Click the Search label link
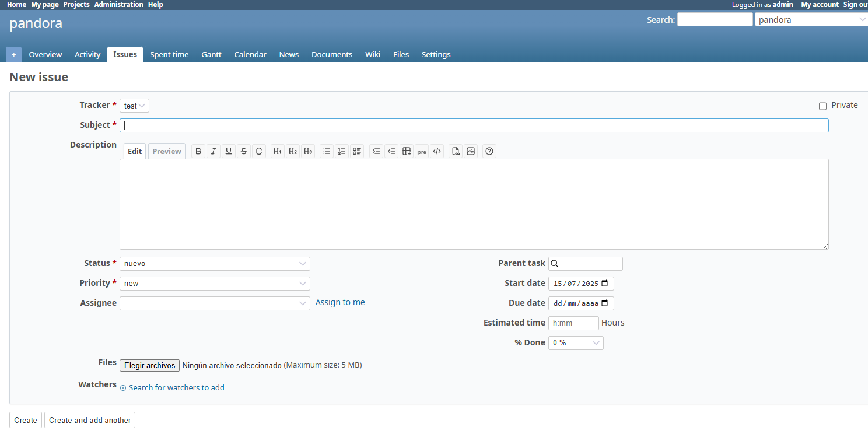Viewport: 868px width, 437px height. coord(660,20)
